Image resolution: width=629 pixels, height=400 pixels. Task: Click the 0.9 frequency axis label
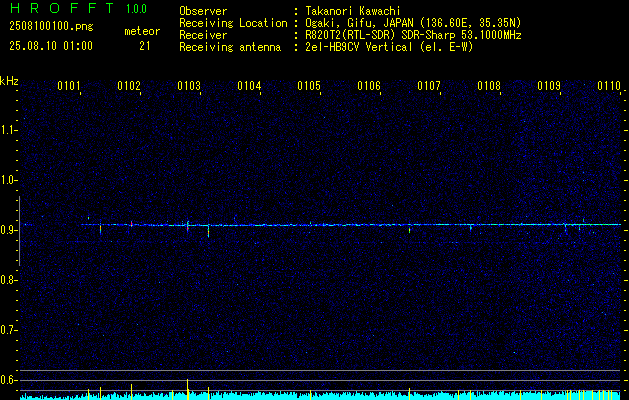click(7, 230)
